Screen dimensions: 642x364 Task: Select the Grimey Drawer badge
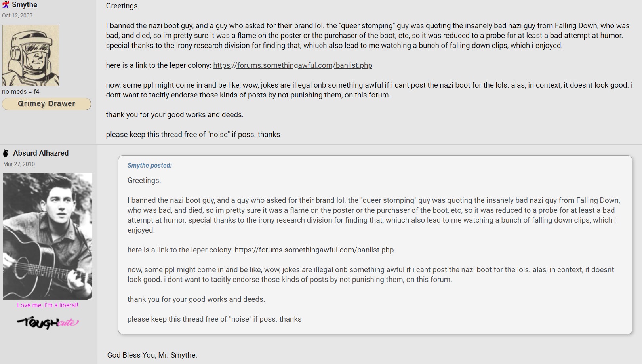click(46, 104)
